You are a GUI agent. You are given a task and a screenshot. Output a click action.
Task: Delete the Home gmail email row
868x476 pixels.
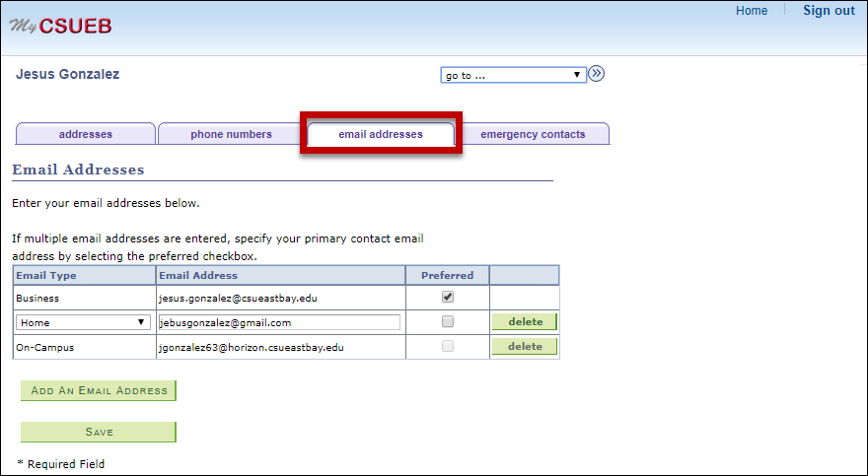pos(525,321)
